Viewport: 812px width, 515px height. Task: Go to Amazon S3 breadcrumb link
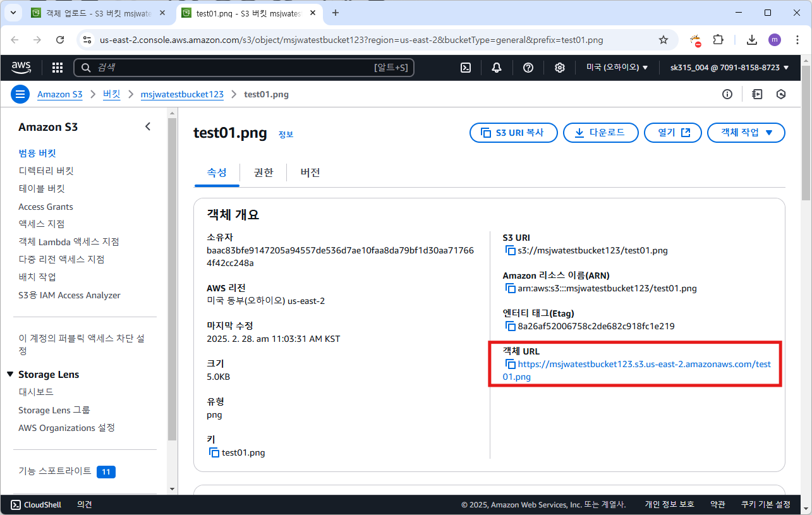tap(60, 94)
